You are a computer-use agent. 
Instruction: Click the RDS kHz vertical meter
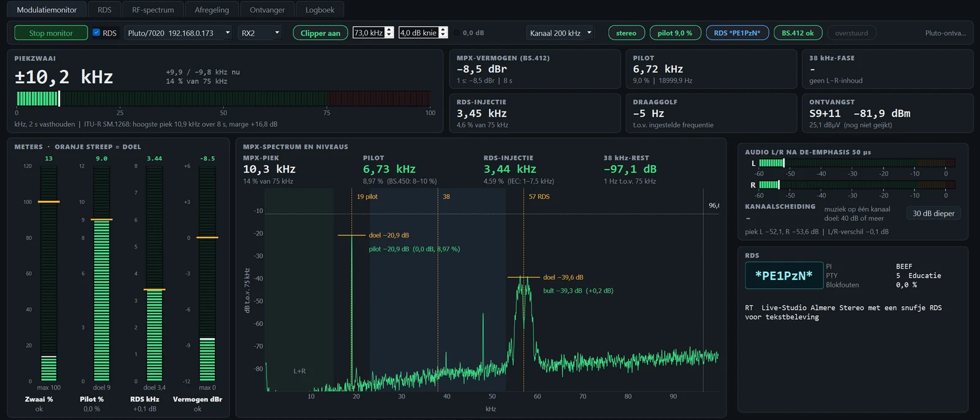coord(154,274)
